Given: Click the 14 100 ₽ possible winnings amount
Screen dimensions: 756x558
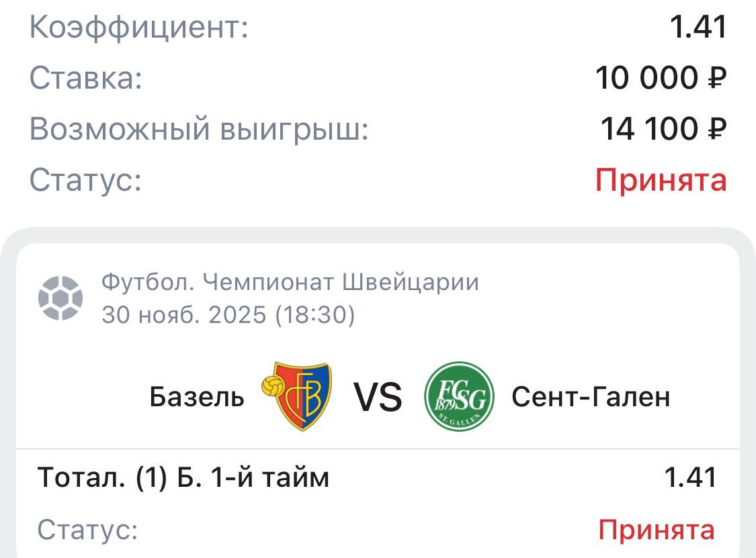Looking at the screenshot, I should click(663, 129).
